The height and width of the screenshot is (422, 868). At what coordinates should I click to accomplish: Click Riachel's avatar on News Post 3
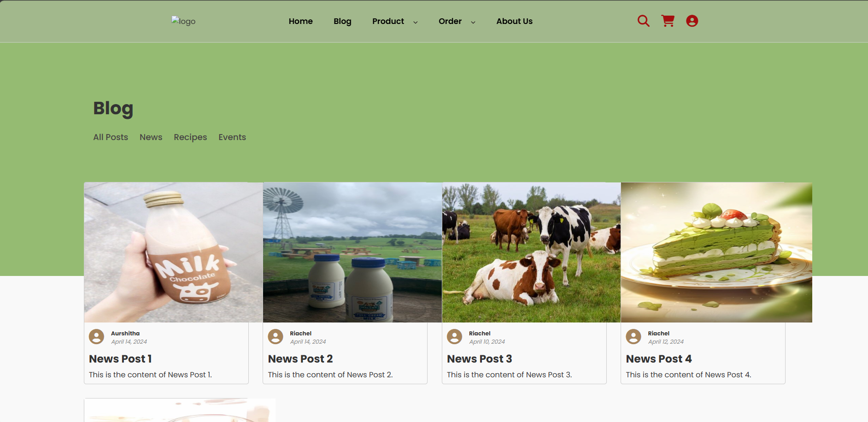[x=454, y=336]
